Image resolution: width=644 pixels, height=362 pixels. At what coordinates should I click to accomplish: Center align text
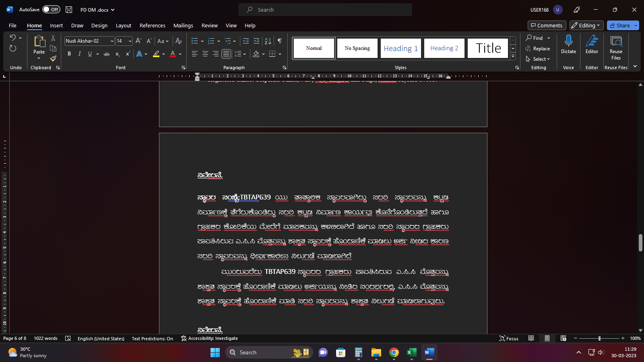click(205, 54)
